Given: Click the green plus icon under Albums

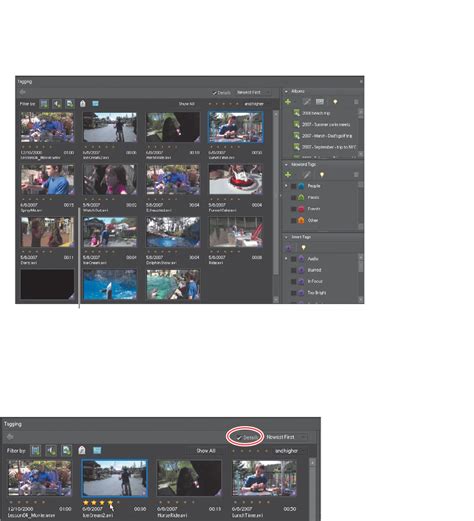Looking at the screenshot, I should 288,102.
